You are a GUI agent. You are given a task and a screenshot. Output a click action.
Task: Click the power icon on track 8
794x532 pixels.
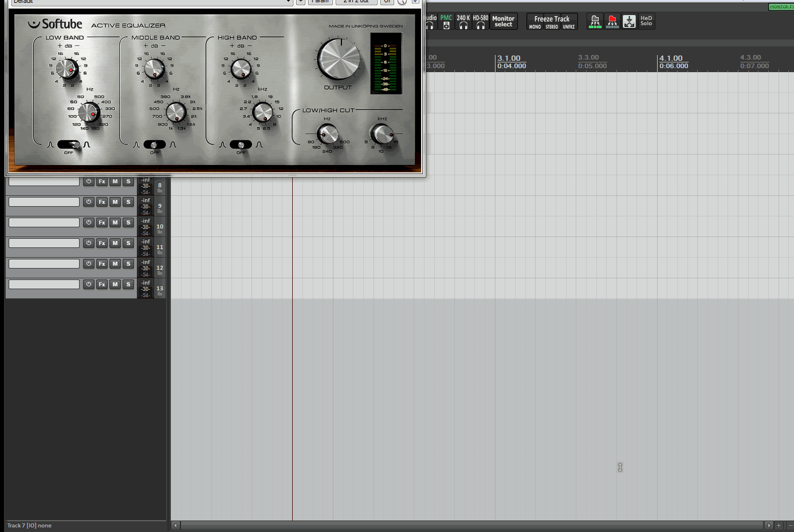[89, 182]
